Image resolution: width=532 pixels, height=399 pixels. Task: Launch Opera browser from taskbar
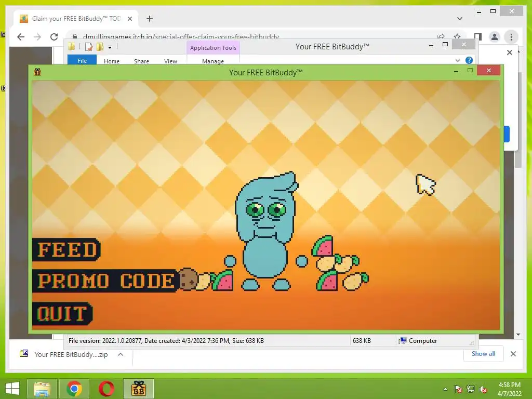[x=107, y=389]
